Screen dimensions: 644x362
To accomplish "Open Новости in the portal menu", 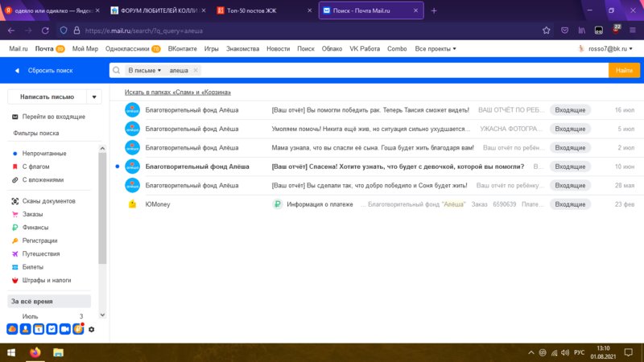I will click(x=278, y=48).
